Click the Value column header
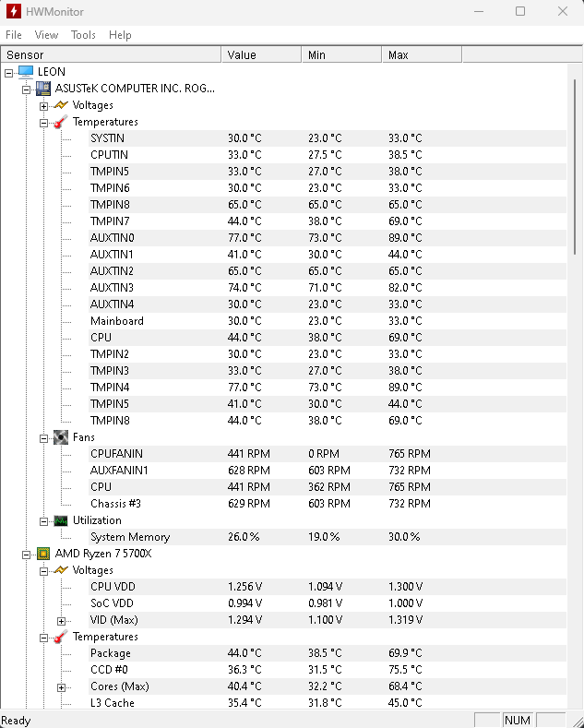The width and height of the screenshot is (584, 728). pyautogui.click(x=261, y=54)
